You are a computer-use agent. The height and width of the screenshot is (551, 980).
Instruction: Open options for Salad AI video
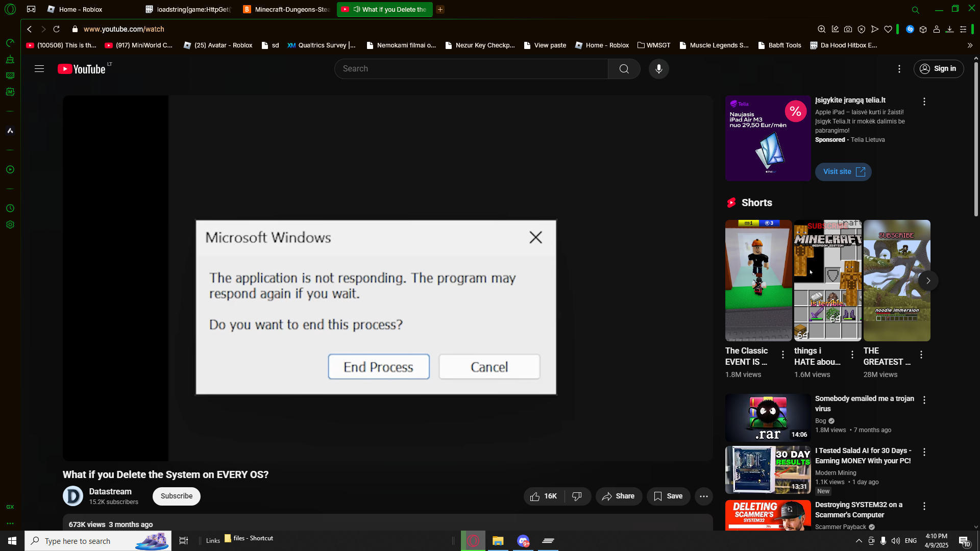click(924, 452)
